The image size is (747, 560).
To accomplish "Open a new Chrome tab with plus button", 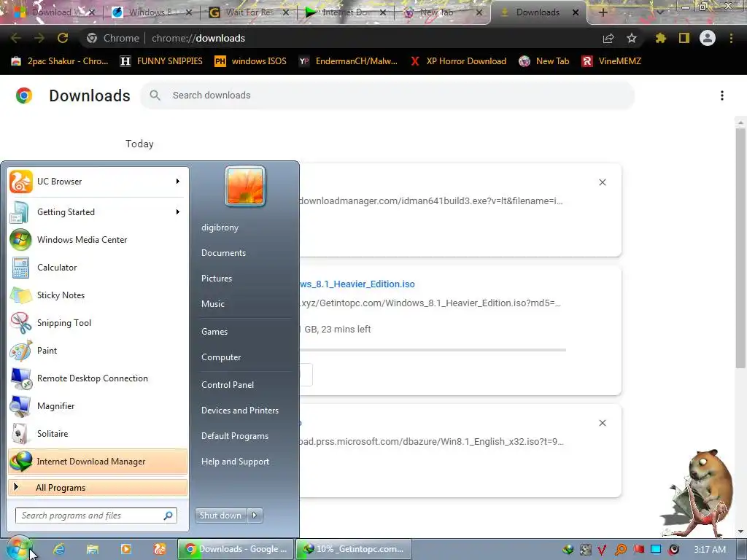I will (603, 12).
